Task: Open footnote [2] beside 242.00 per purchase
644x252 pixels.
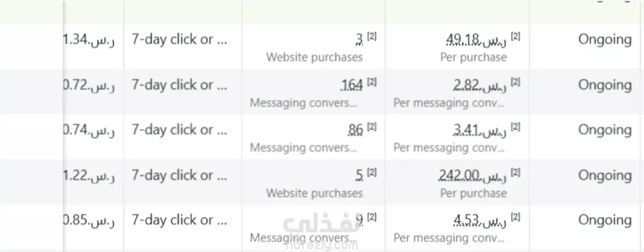Action: tap(515, 172)
